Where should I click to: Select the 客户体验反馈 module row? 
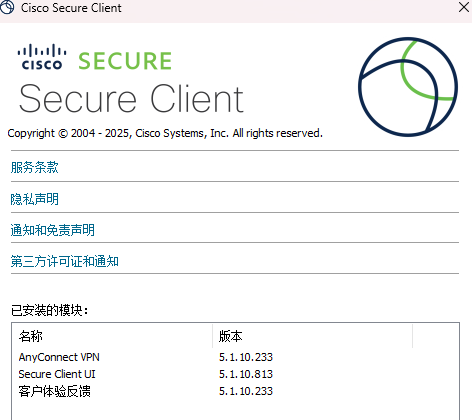coord(235,391)
